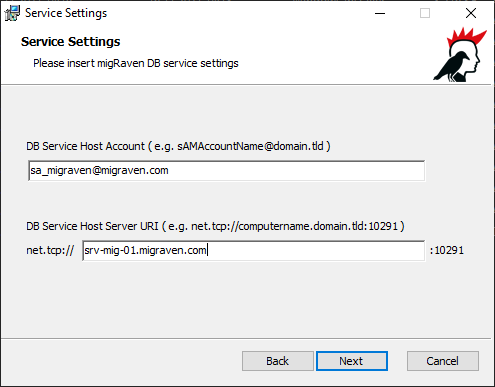Close the Service Settings dialog with X

pyautogui.click(x=471, y=13)
